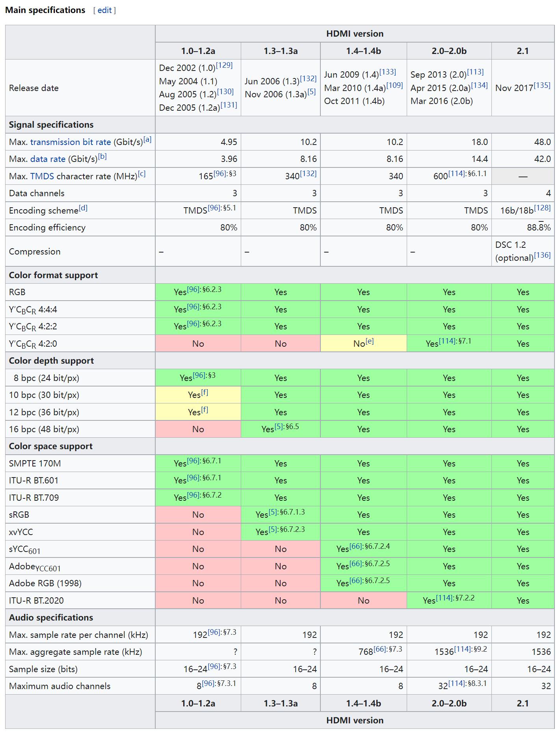The image size is (560, 734).
Task: Click reference [128] beside 16b/18b encoding
Action: click(x=542, y=208)
